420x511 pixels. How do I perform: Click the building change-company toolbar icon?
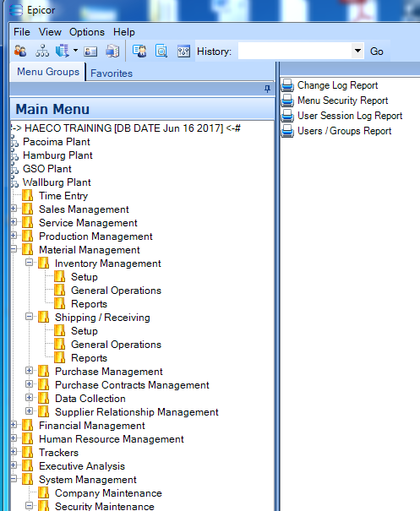pyautogui.click(x=63, y=52)
